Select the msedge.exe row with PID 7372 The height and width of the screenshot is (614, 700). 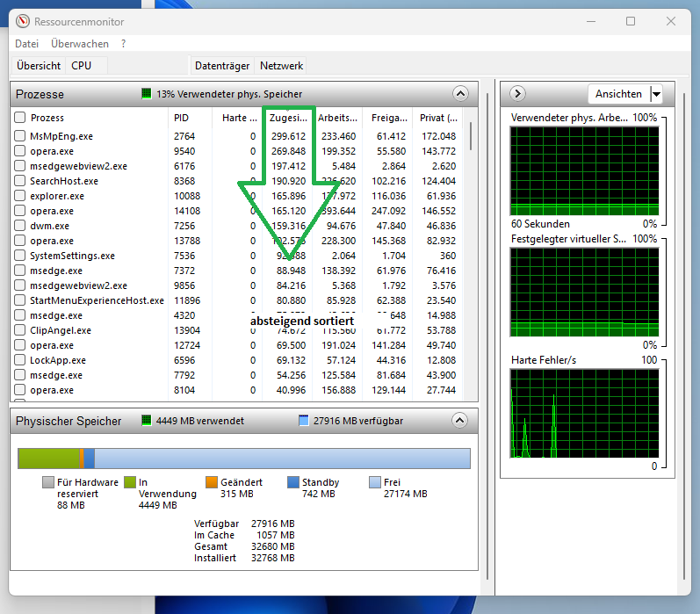pos(236,271)
